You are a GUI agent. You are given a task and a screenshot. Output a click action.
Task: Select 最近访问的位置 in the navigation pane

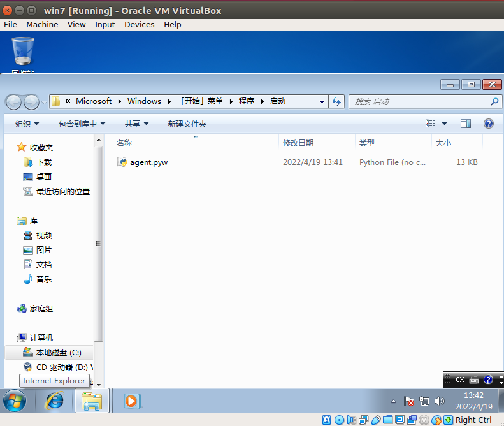(62, 191)
